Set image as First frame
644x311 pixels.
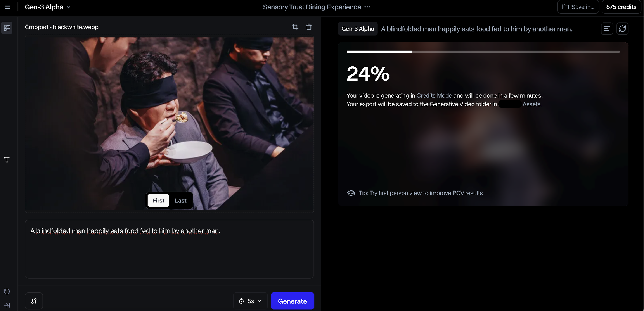pyautogui.click(x=158, y=200)
